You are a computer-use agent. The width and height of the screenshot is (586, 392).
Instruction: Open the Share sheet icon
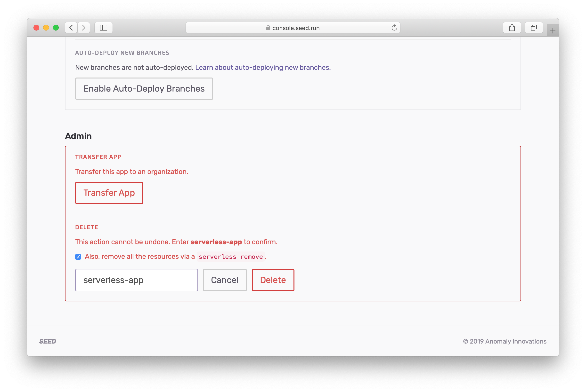[512, 28]
